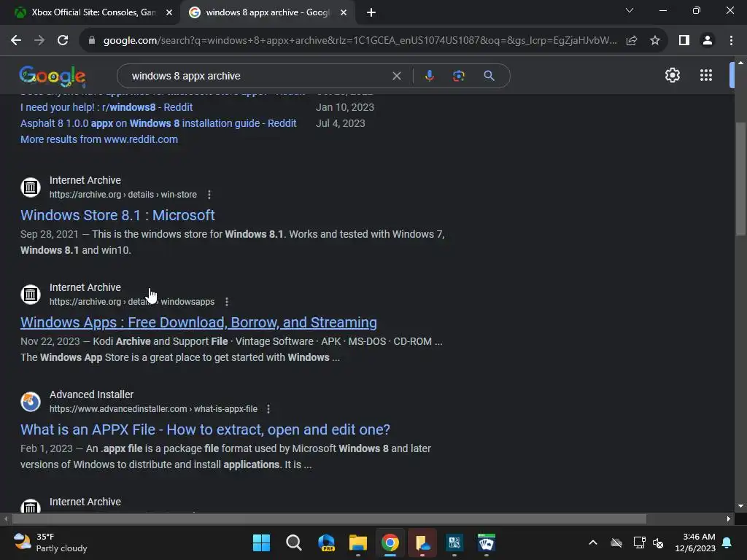Image resolution: width=747 pixels, height=560 pixels.
Task: View site information via the padlock icon
Action: (91, 41)
